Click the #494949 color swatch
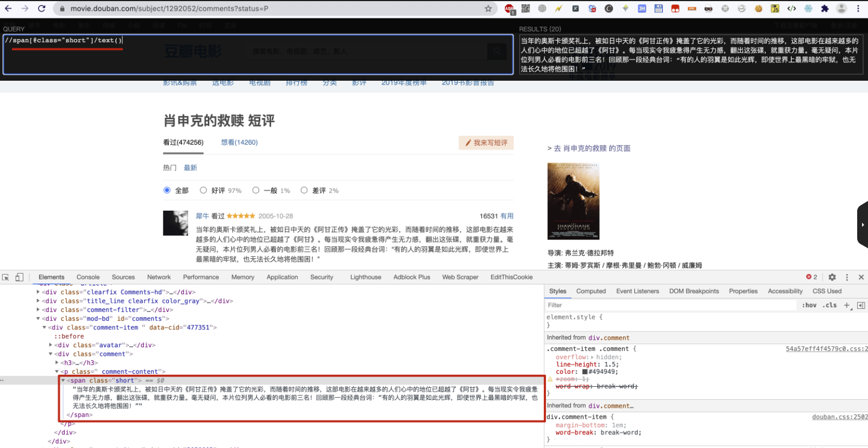The height and width of the screenshot is (448, 868). 585,372
